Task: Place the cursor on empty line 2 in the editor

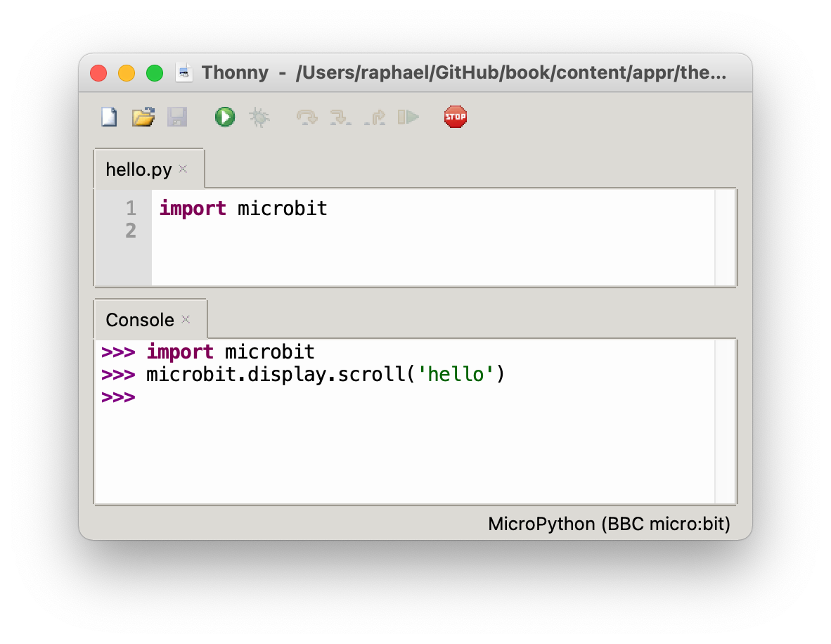Action: 352,231
